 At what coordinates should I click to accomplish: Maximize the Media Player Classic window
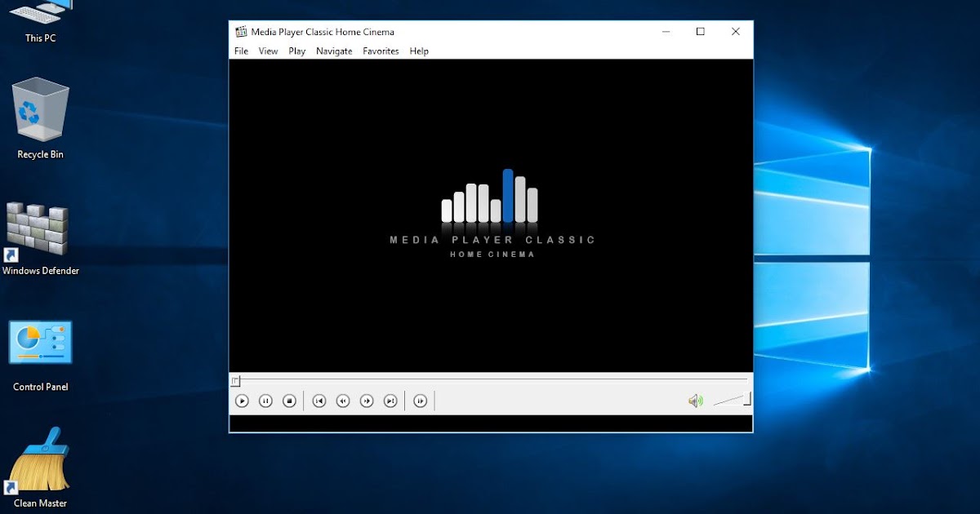[x=700, y=32]
